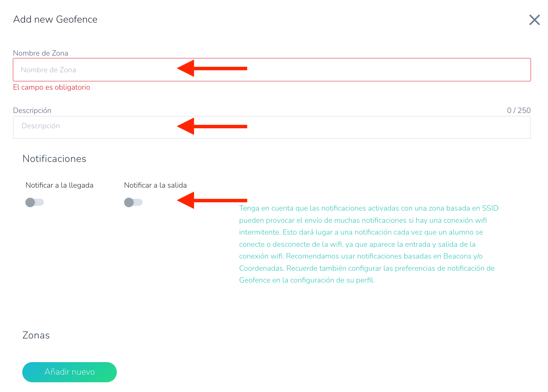Viewport: 548px width, 392px height.
Task: Click the red arrow inside the Nombre de Zona field
Action: (x=212, y=68)
